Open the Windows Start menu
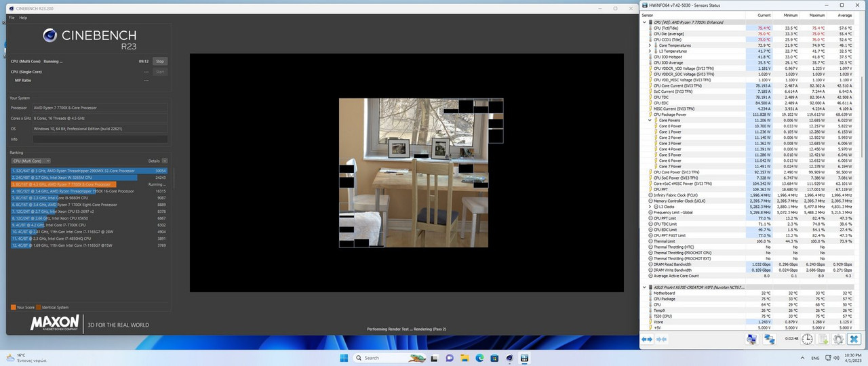The width and height of the screenshot is (868, 366). pyautogui.click(x=344, y=357)
